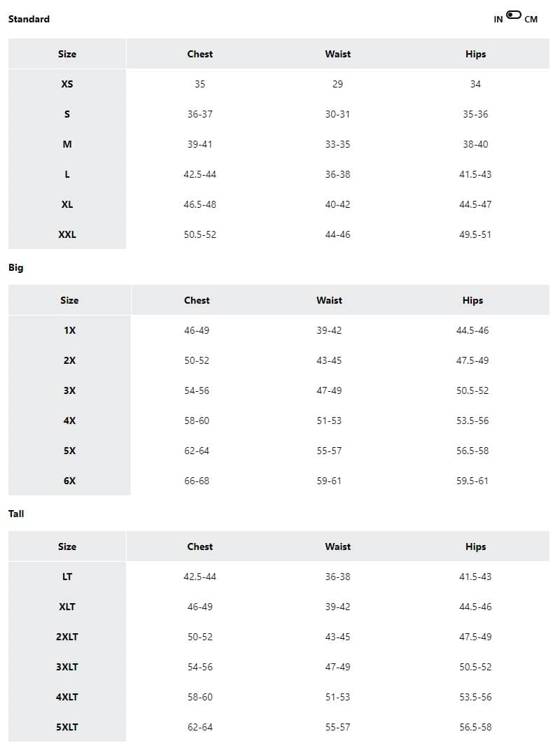Select the 5XLT size row label
560x748 pixels.
67,727
